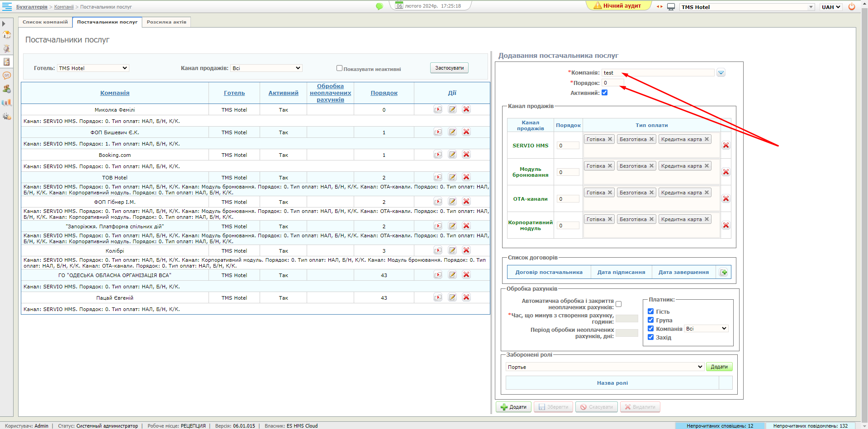
Task: Open the hamburger menu icon
Action: (x=7, y=6)
